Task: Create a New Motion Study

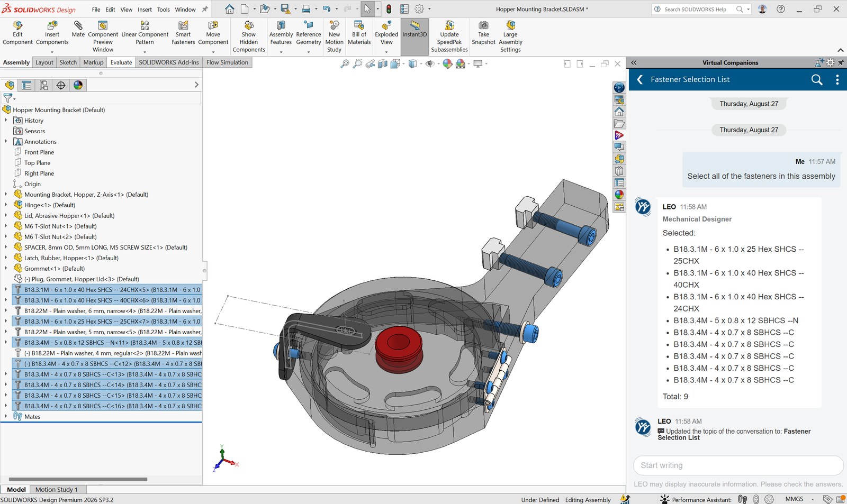Action: tap(334, 37)
